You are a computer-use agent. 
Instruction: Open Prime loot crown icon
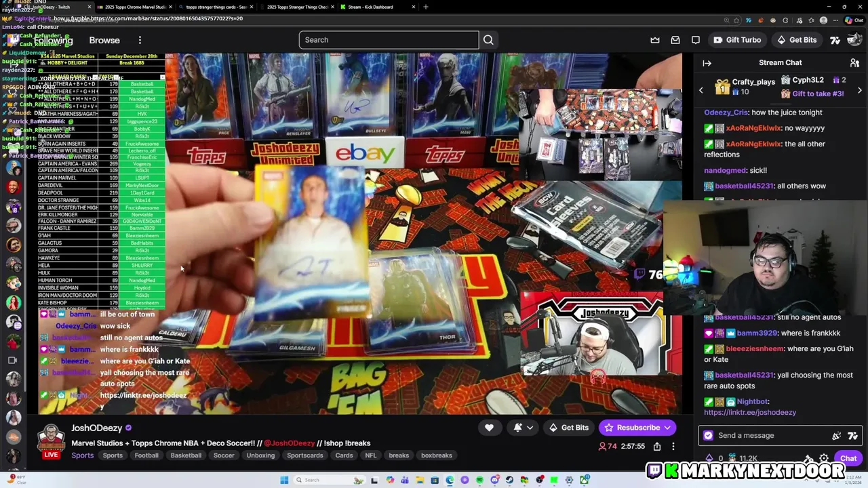(655, 40)
